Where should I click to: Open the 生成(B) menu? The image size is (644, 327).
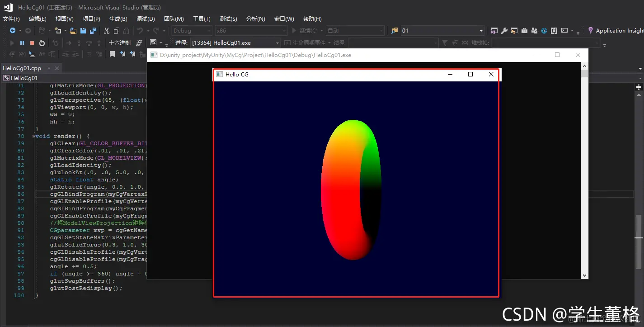click(x=118, y=19)
